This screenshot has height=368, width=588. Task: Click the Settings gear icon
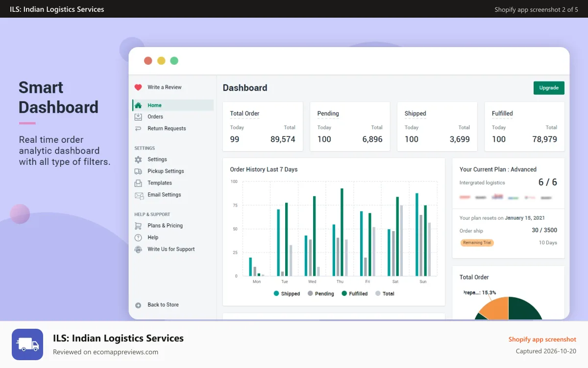138,159
